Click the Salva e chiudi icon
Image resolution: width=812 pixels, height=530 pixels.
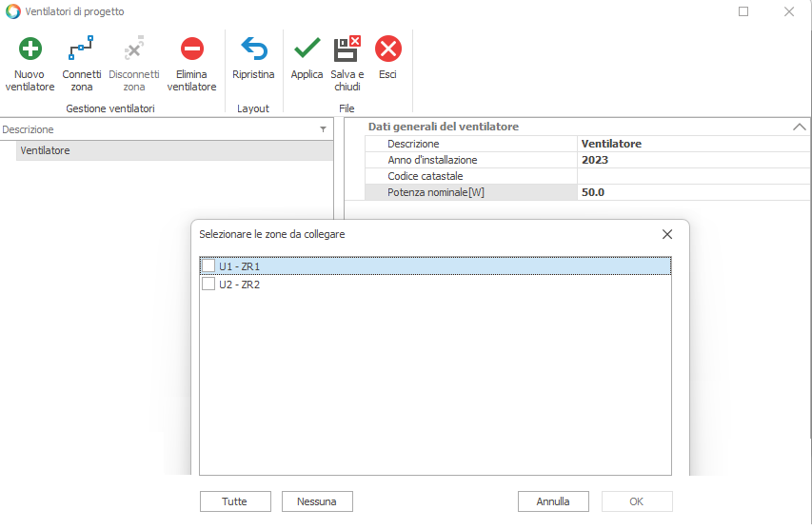tap(347, 49)
